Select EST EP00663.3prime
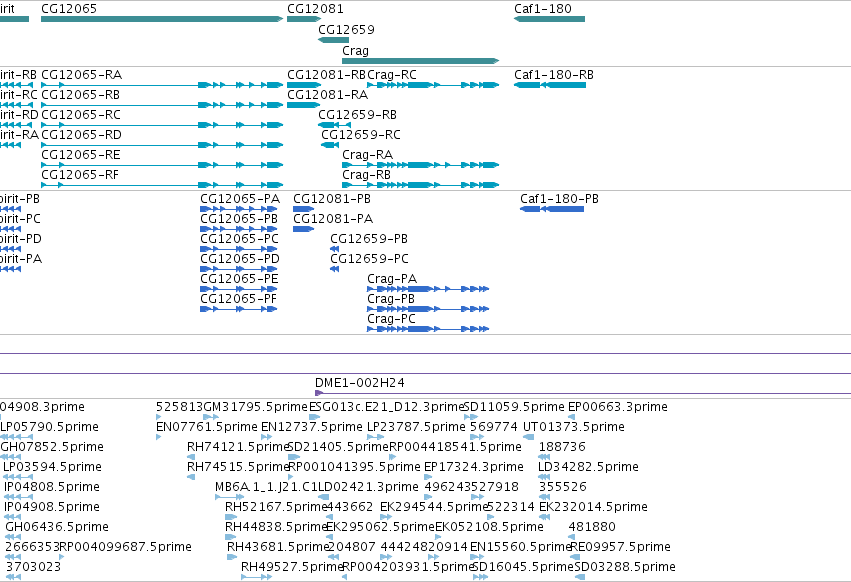 618,407
